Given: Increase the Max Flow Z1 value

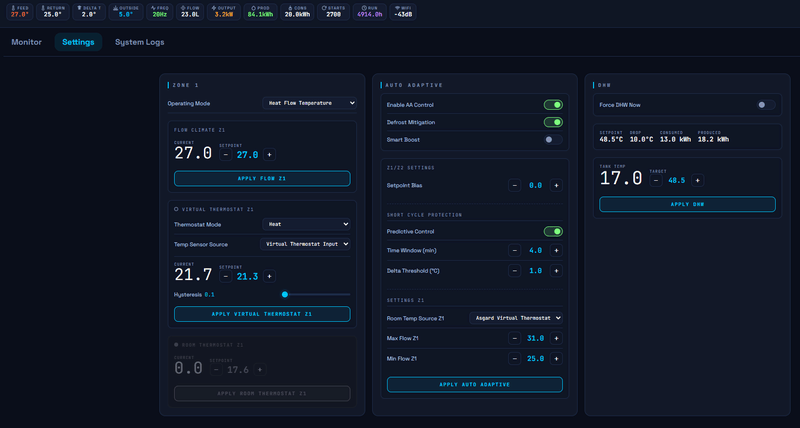Looking at the screenshot, I should 557,338.
